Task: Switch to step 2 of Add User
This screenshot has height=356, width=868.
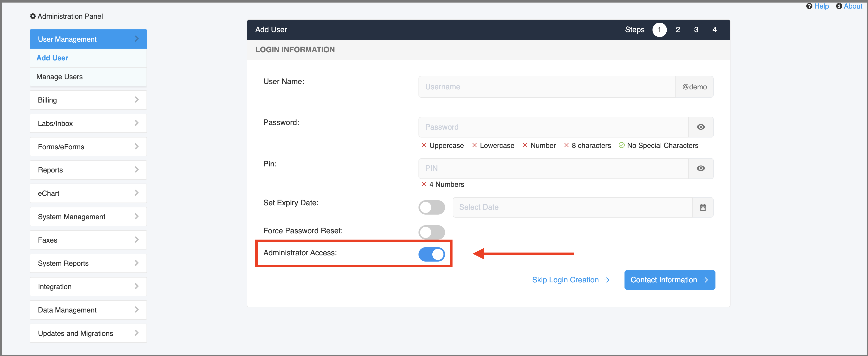Action: pyautogui.click(x=678, y=30)
